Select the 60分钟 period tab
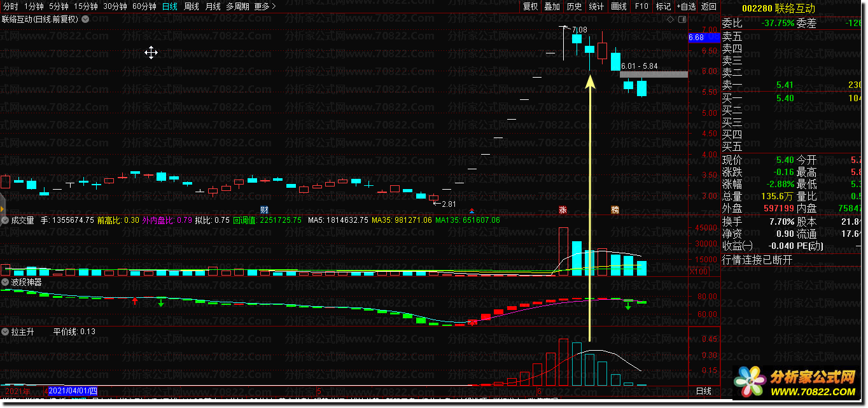The image size is (868, 408). click(144, 6)
